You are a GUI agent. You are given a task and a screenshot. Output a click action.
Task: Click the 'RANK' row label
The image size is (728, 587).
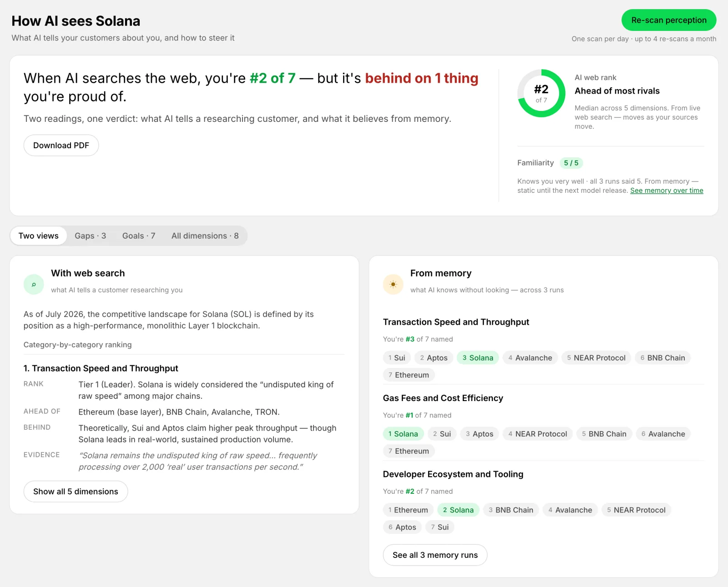click(x=34, y=384)
